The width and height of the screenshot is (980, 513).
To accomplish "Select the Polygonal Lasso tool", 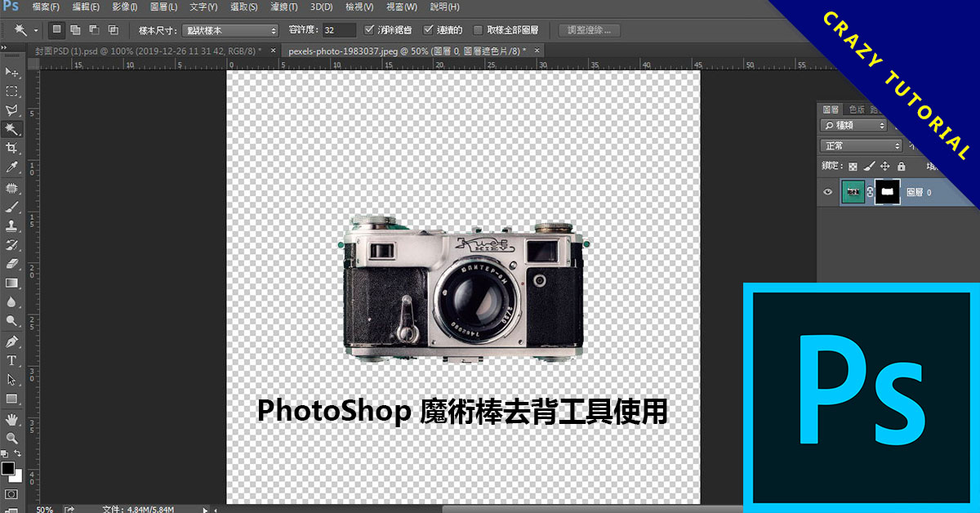I will (x=11, y=110).
